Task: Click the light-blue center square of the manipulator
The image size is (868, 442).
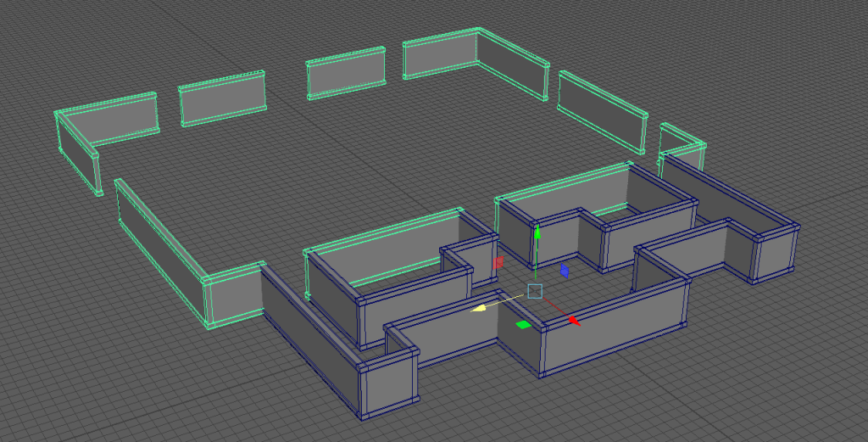Action: 535,291
